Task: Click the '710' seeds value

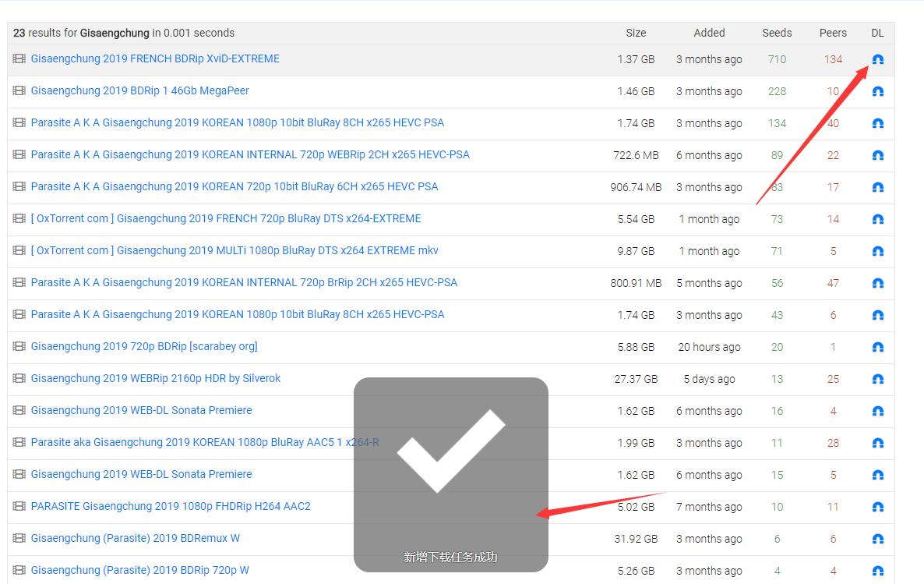Action: [x=777, y=59]
